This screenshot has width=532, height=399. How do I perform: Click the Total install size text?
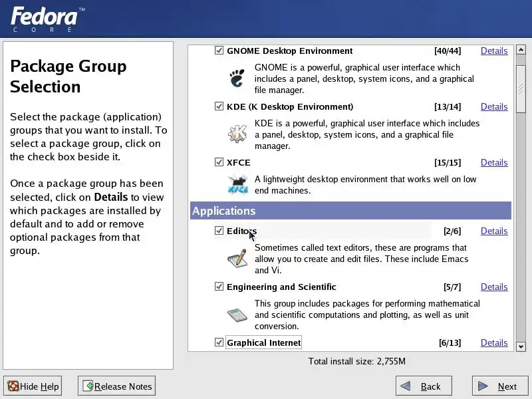356,361
